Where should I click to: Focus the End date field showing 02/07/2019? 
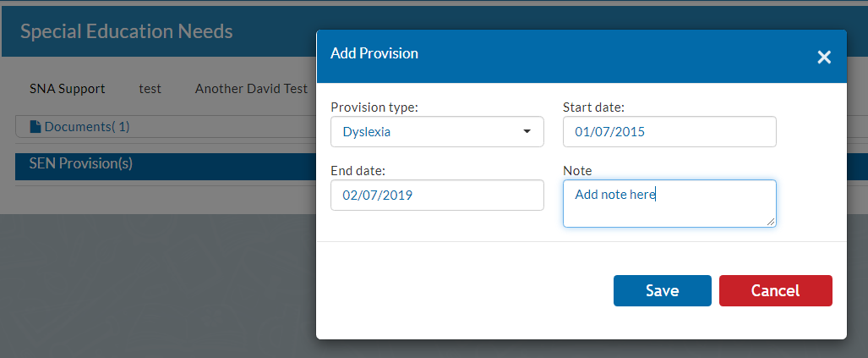(437, 195)
